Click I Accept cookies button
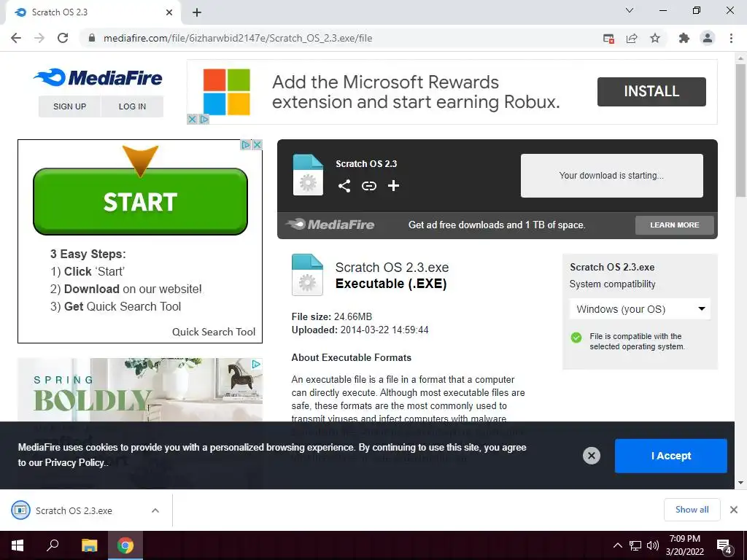Image resolution: width=747 pixels, height=560 pixels. click(671, 456)
